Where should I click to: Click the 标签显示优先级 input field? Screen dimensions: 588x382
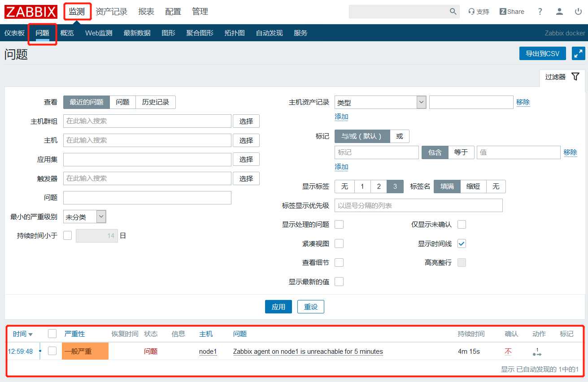tap(418, 205)
